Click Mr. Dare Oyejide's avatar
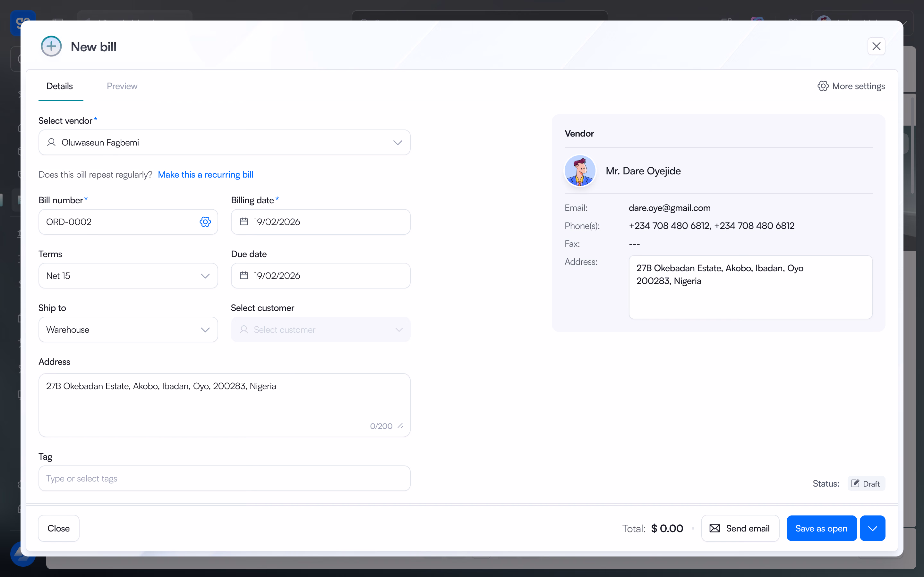 click(x=580, y=171)
